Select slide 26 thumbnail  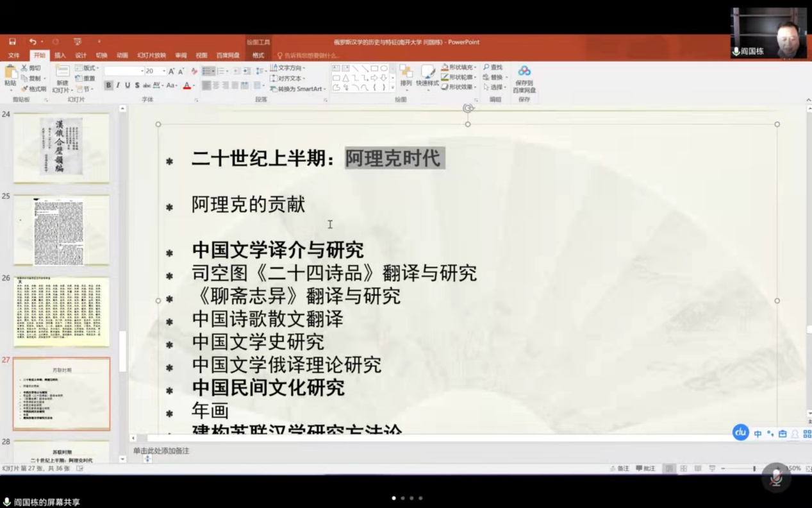[x=62, y=312]
